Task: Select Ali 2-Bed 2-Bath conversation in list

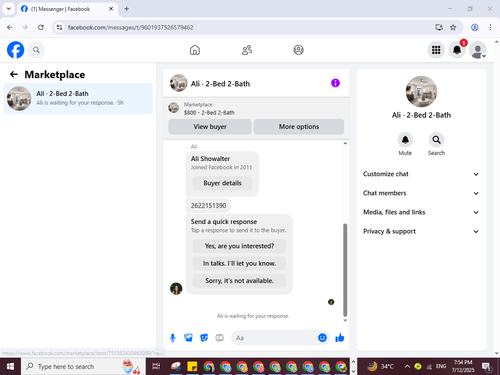Action: (x=78, y=98)
